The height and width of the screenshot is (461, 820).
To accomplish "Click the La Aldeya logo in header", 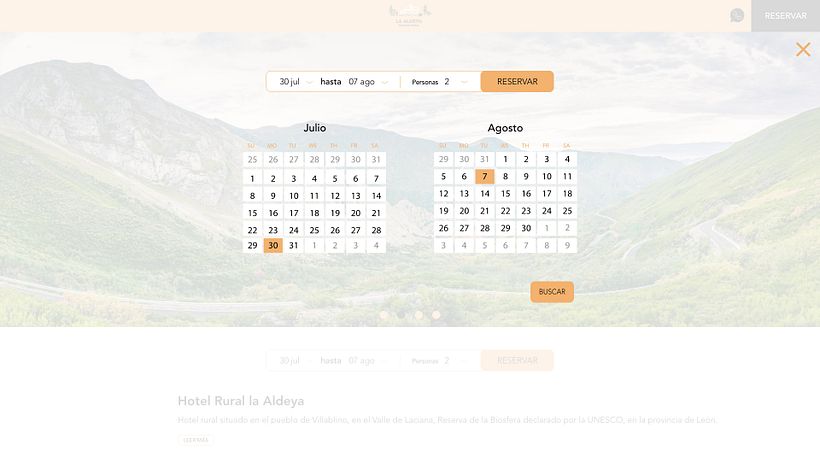I will click(410, 15).
